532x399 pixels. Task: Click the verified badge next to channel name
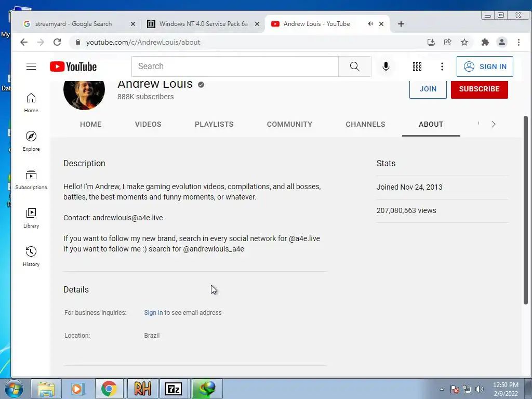[x=201, y=85]
